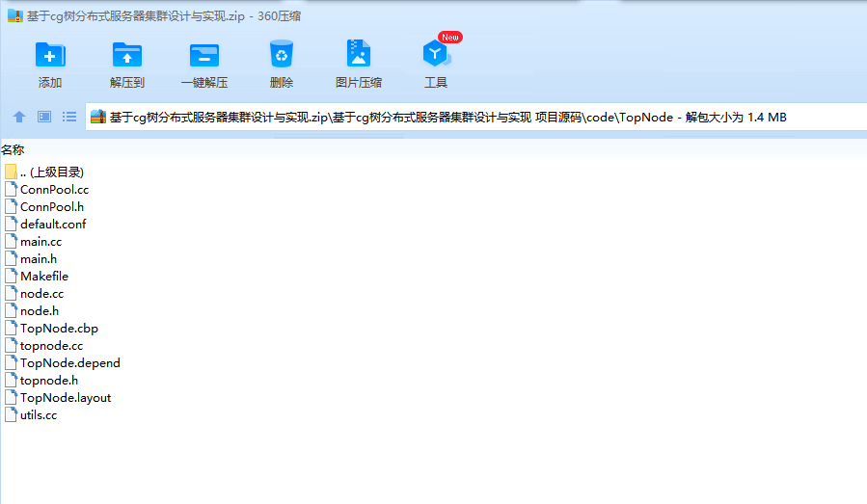
Task: Select the node.h file
Action: 40,310
